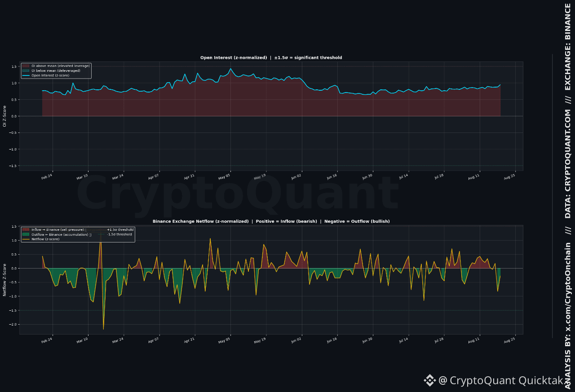Click the 'Binance Exchange Netflow (z-normalized)' chart title
Image resolution: width=575 pixels, height=392 pixels.
pos(201,221)
